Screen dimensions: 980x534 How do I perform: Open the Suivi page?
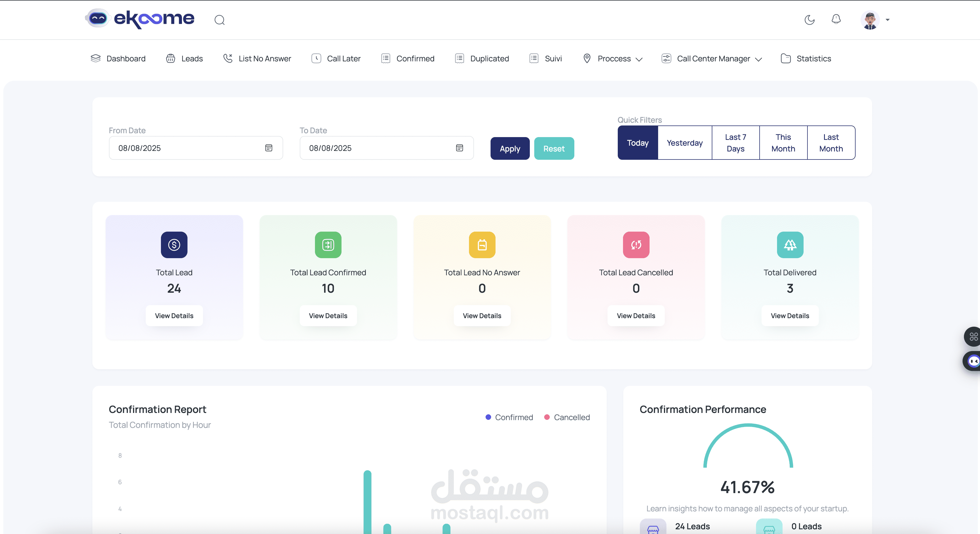(x=546, y=59)
